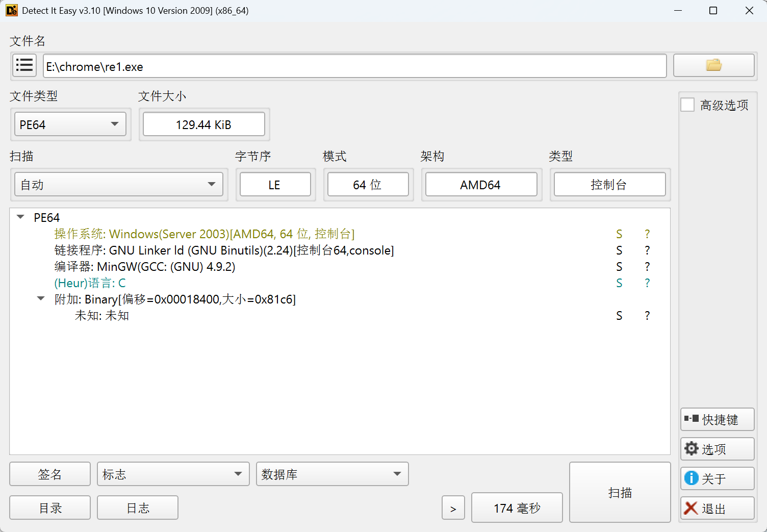Click the large 扫描 scan button

pyautogui.click(x=620, y=492)
